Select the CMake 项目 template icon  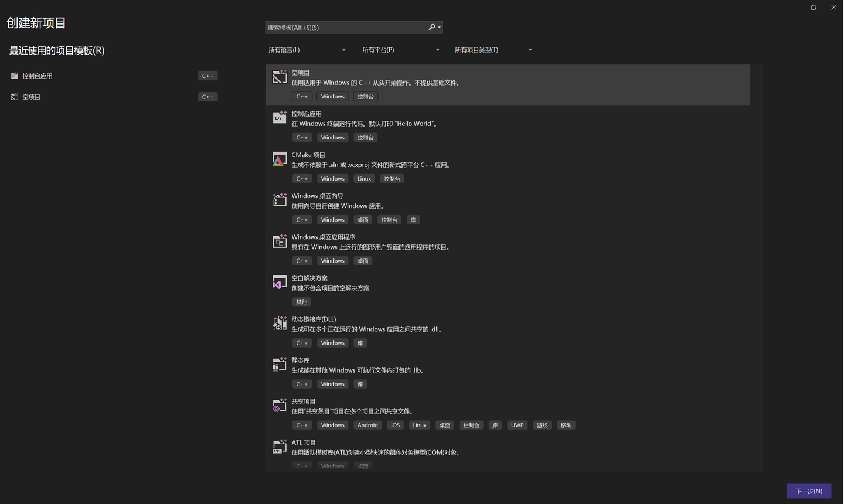coord(280,158)
